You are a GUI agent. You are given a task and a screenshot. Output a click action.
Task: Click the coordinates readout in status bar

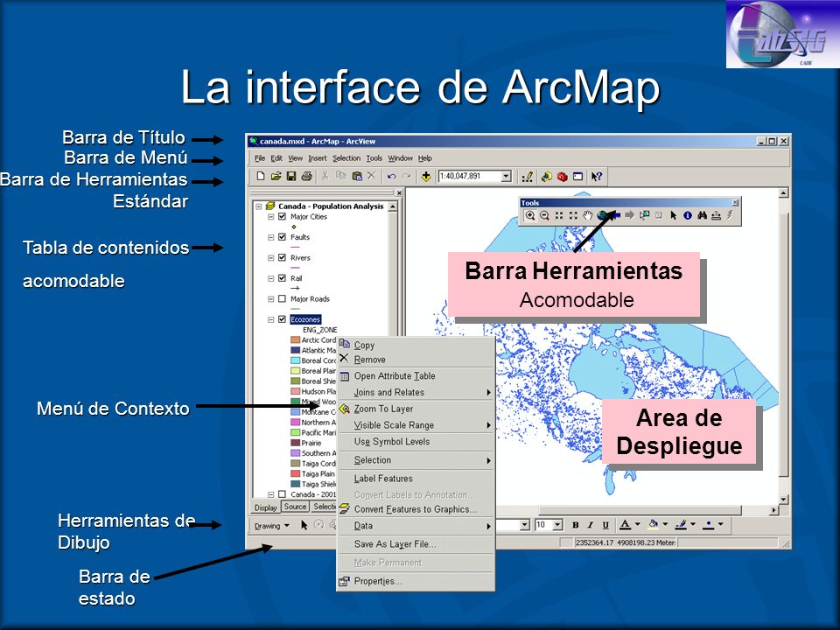point(626,542)
